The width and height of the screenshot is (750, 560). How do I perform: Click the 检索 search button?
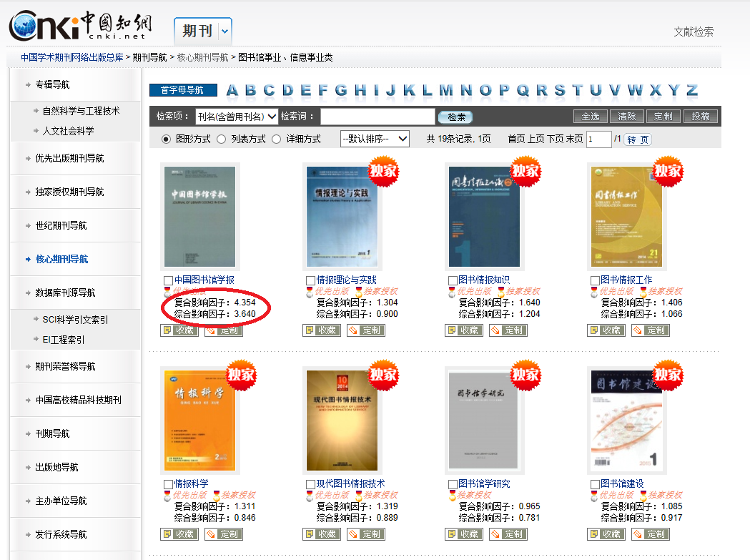point(455,117)
